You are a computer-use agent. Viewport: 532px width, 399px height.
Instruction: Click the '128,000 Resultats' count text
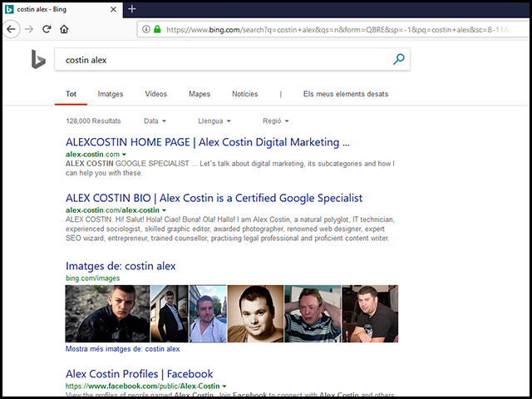(x=93, y=121)
